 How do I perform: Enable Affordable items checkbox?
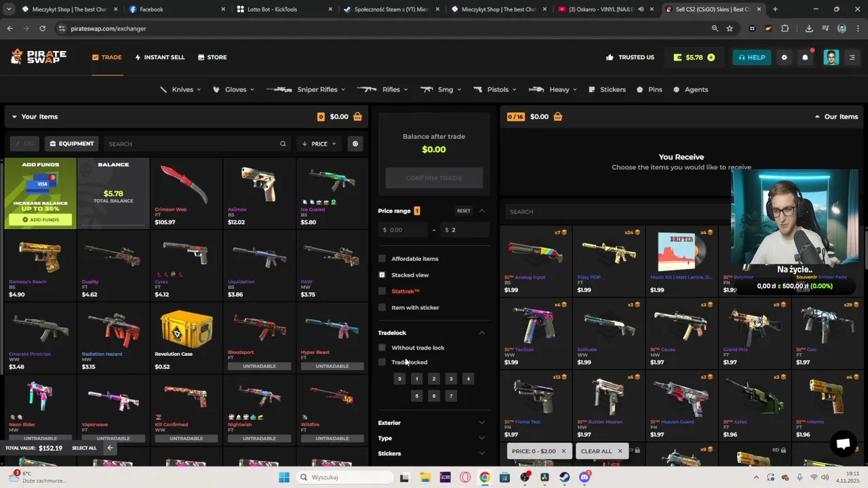click(x=382, y=259)
